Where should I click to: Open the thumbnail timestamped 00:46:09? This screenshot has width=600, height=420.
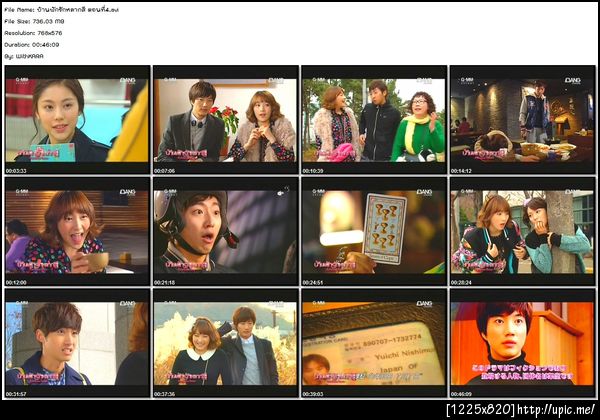coord(522,343)
